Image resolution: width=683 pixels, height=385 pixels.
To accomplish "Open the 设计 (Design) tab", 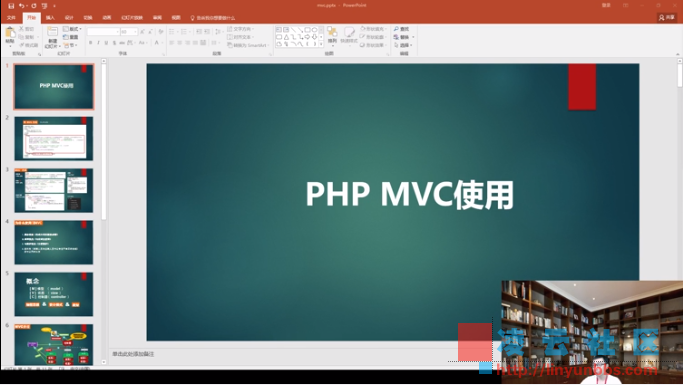I will click(x=69, y=18).
